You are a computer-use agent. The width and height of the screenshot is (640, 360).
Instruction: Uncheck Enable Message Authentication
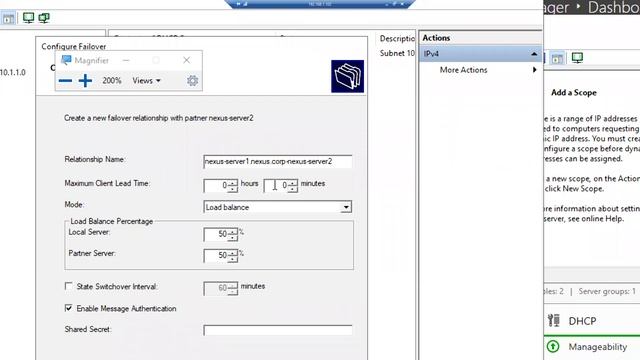(x=69, y=308)
